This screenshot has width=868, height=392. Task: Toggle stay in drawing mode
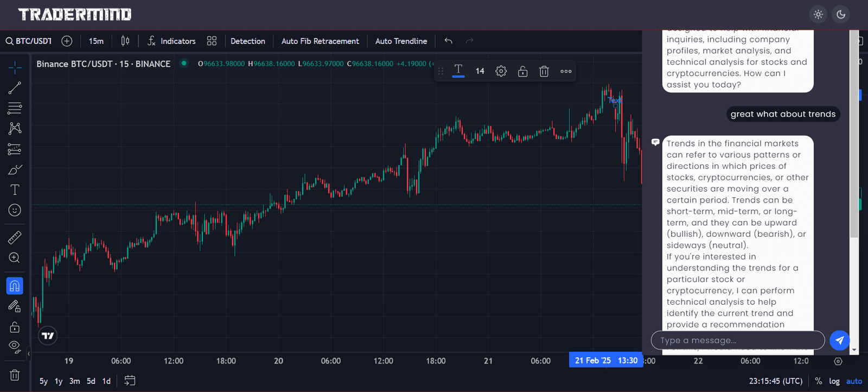(x=15, y=306)
